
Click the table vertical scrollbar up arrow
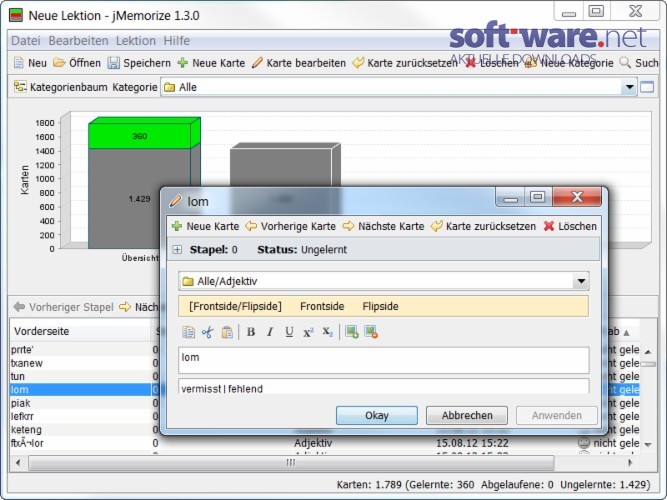(648, 351)
